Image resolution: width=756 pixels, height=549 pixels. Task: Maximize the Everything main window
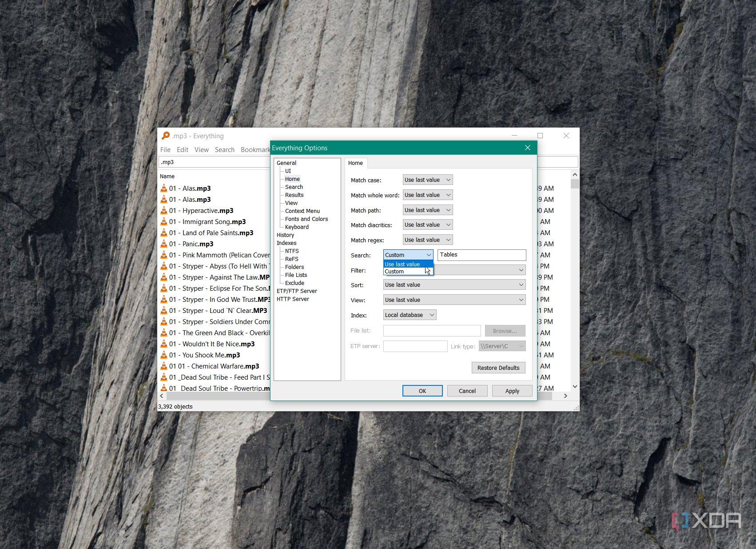click(540, 136)
